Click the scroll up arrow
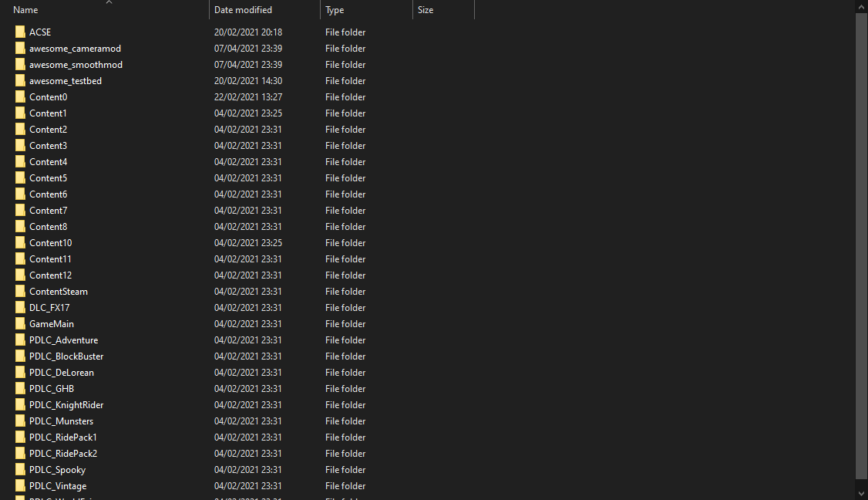Viewport: 868px width, 500px height. pyautogui.click(x=861, y=6)
